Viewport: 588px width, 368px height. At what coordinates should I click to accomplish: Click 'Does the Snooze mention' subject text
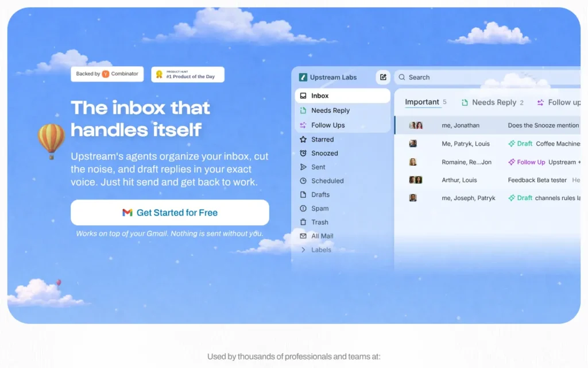[x=543, y=125]
